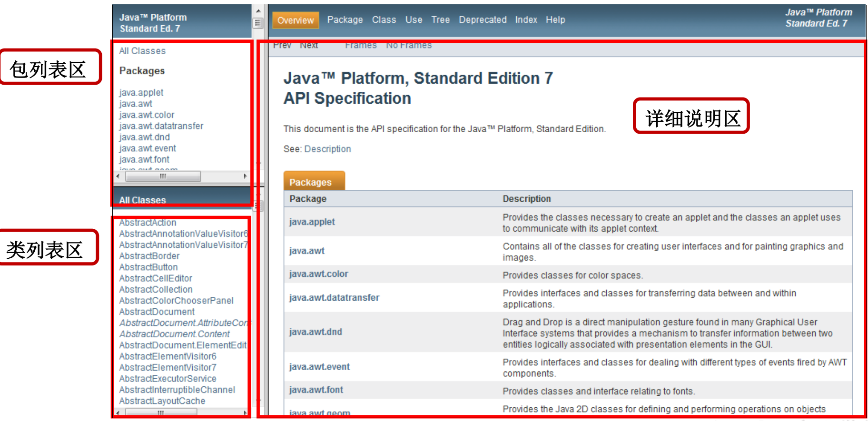Click package frame vertical scrollbar up arrow

click(x=258, y=11)
